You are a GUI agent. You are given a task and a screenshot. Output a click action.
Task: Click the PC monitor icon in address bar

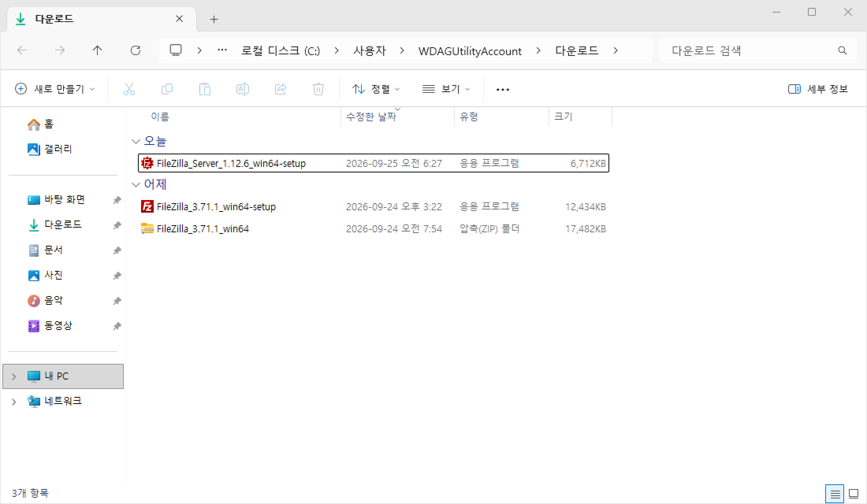pyautogui.click(x=176, y=50)
